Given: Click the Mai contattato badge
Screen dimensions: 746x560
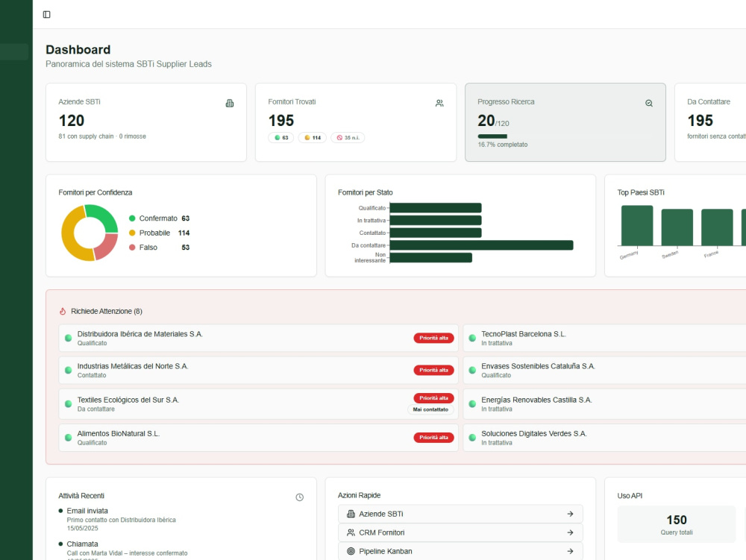Looking at the screenshot, I should point(430,409).
